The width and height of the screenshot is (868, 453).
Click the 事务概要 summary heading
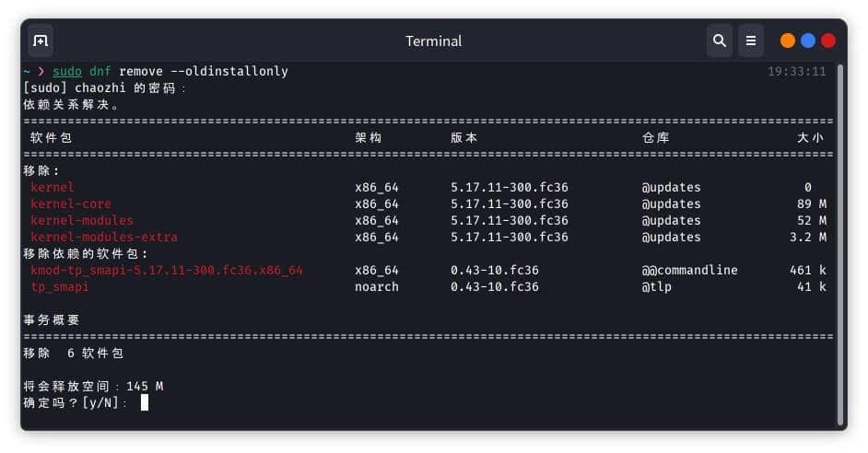(52, 319)
